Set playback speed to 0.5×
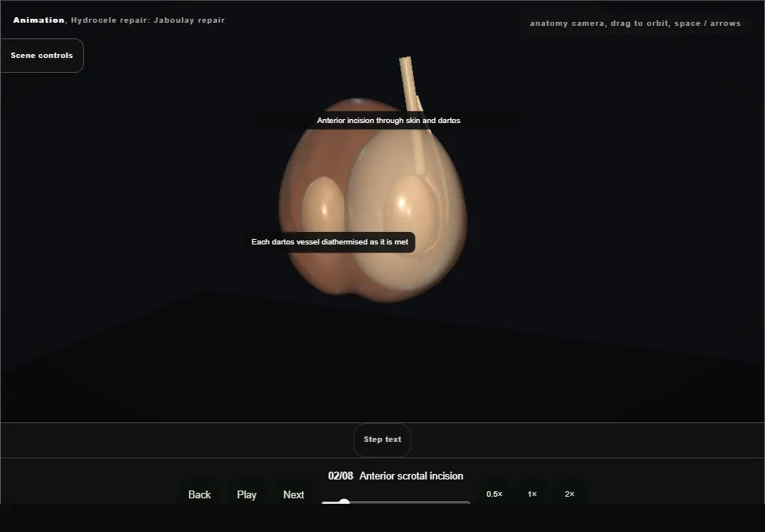This screenshot has width=765, height=532. click(x=495, y=494)
